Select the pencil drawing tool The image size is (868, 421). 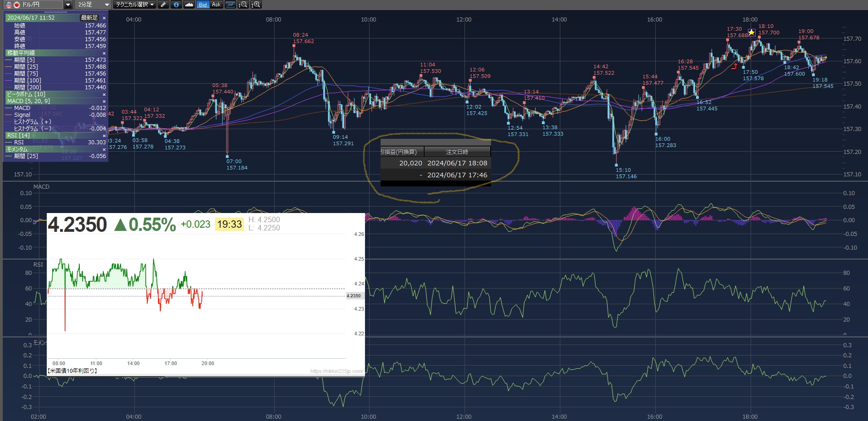point(164,5)
